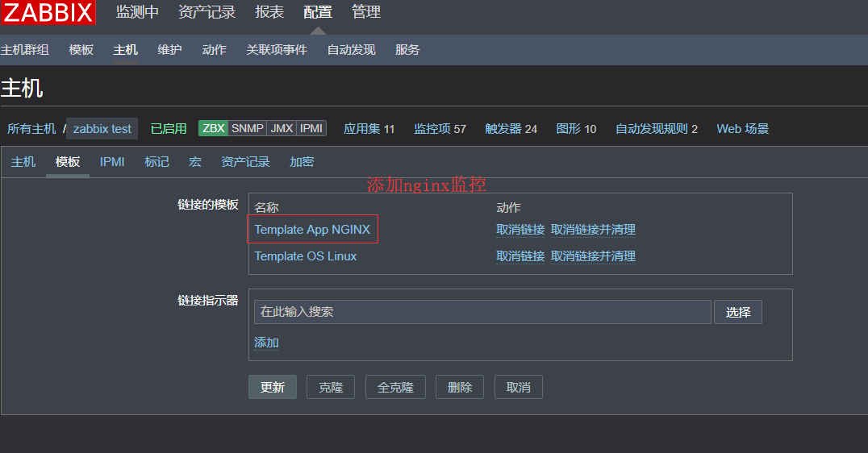Click the ZBX availability badge
Screen dimensions: 868x453
pos(213,128)
